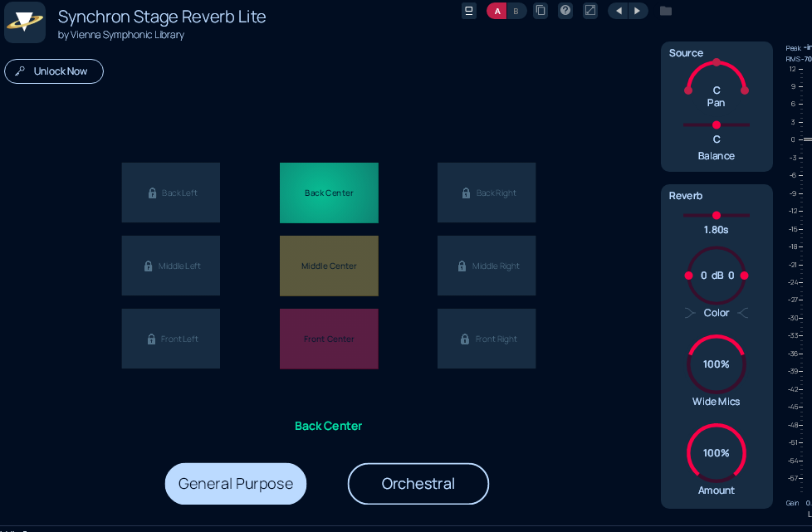Screen dimensions: 812x532
Task: Click the right Color shelf icon
Action: click(x=742, y=313)
